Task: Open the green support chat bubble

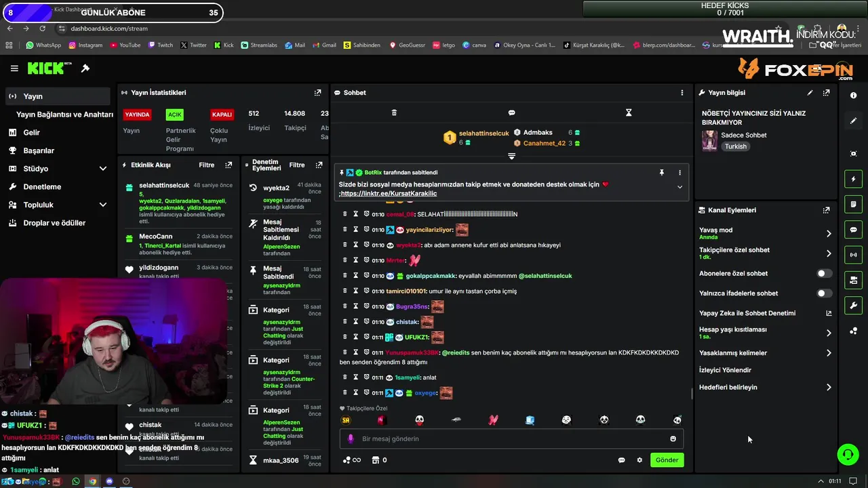Action: [x=848, y=454]
